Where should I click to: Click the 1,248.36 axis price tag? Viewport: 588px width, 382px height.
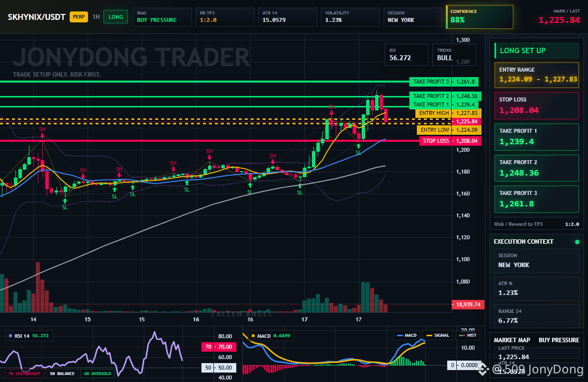(x=467, y=96)
